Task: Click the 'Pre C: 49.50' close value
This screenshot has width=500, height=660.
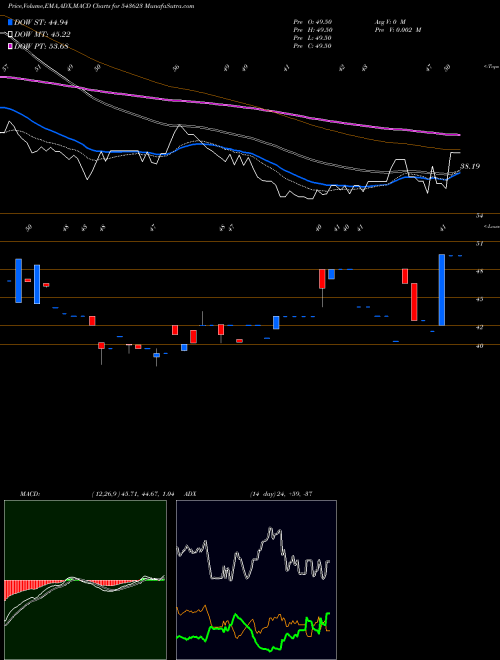Action: pos(313,46)
